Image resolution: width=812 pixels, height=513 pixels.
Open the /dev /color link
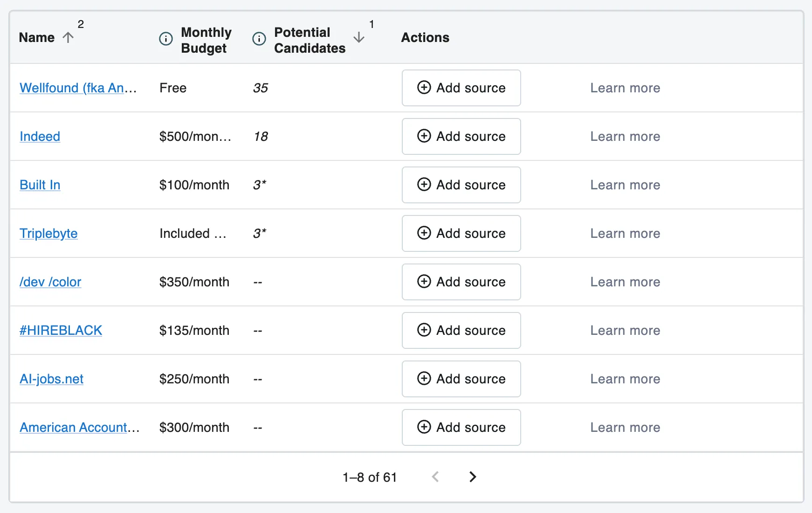[x=50, y=282]
